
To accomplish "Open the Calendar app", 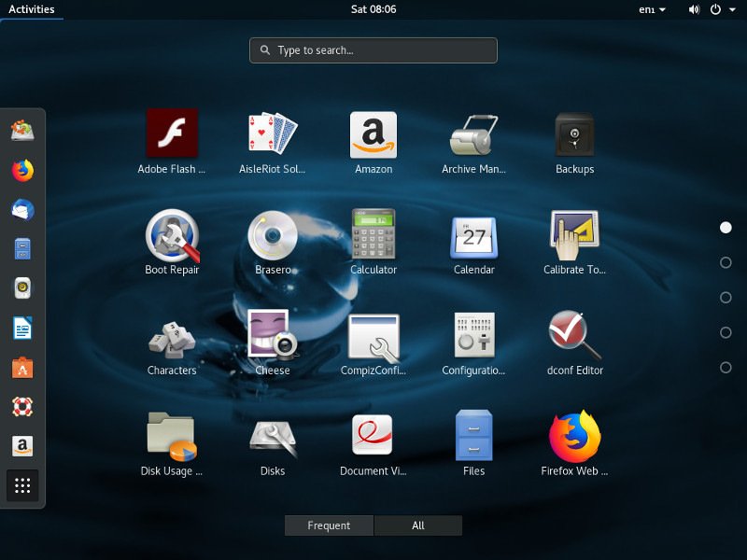I will (x=473, y=242).
